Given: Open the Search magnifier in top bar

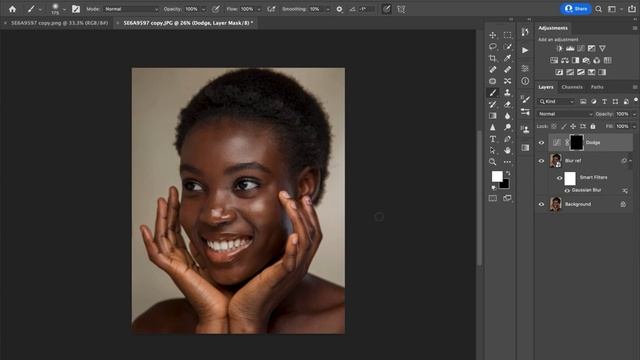Looking at the screenshot, I should click(x=598, y=9).
